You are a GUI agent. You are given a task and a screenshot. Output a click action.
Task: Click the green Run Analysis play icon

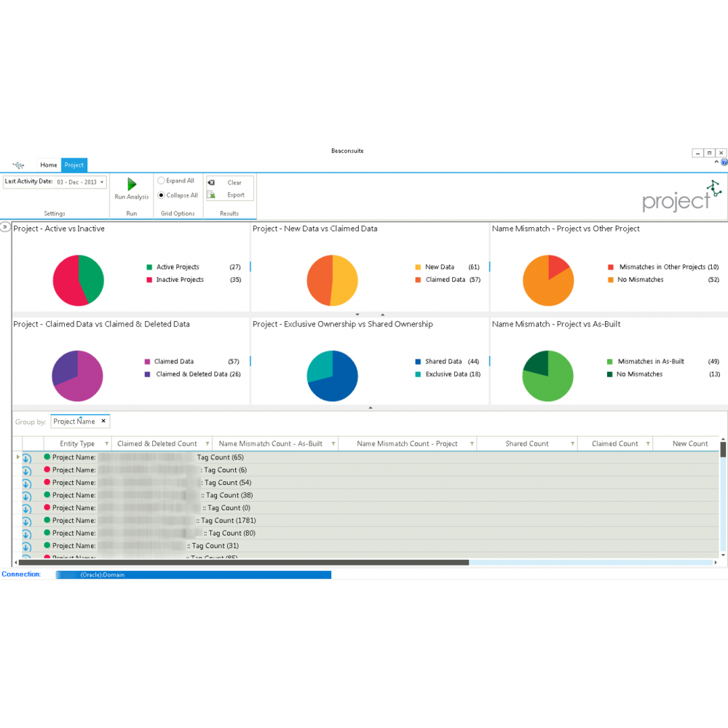click(132, 184)
